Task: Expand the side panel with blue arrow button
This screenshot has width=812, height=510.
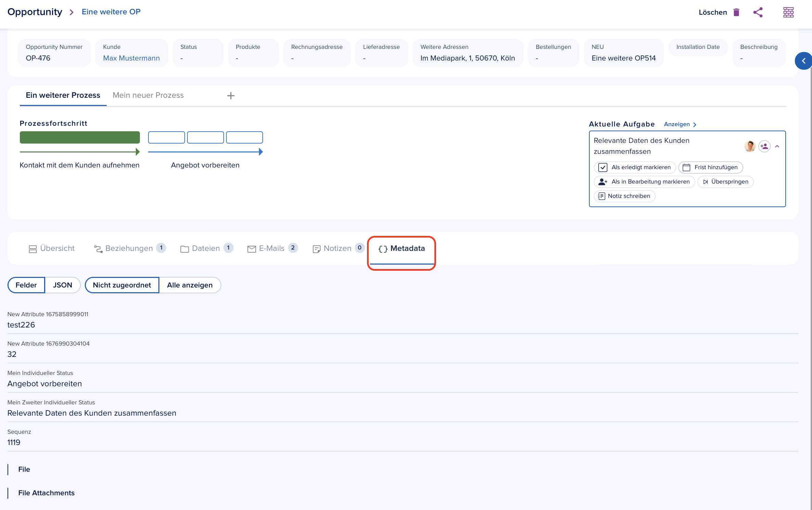Action: click(x=803, y=61)
